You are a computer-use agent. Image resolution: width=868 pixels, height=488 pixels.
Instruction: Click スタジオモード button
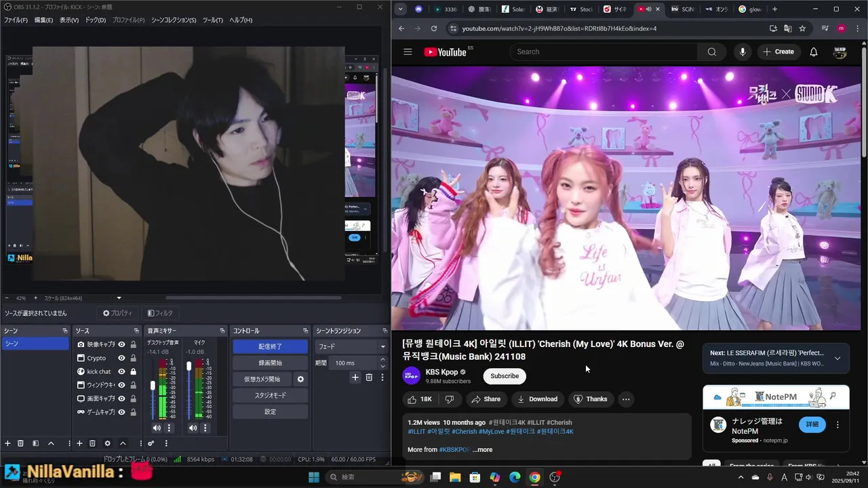[270, 395]
